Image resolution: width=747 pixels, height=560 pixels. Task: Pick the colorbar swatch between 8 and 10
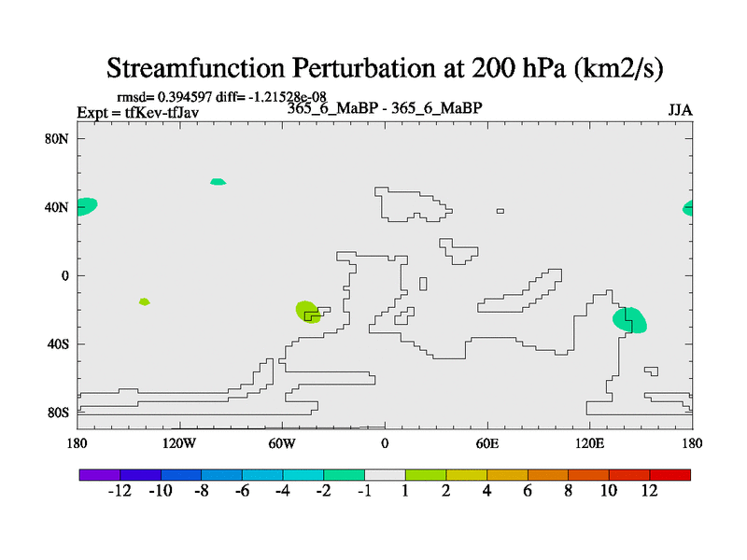click(x=588, y=475)
